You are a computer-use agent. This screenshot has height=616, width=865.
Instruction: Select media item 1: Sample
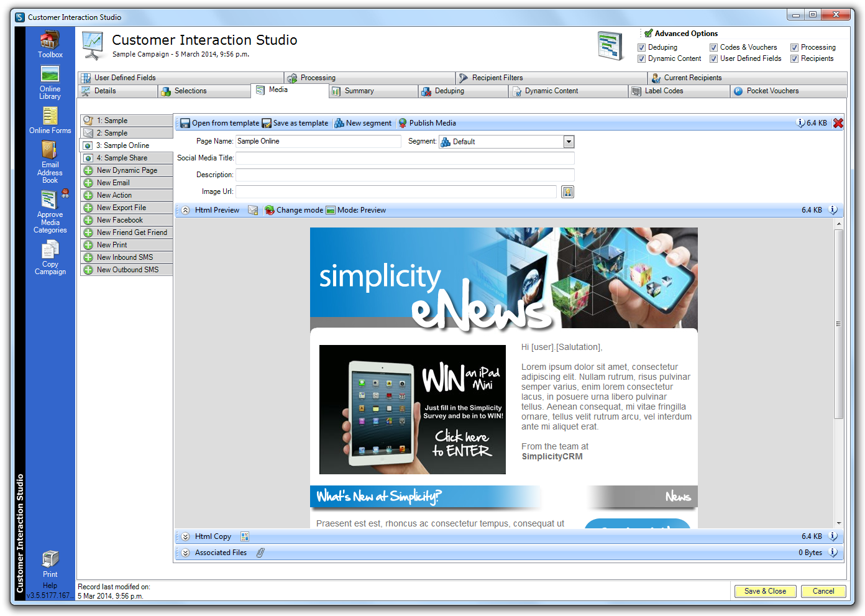(x=127, y=121)
